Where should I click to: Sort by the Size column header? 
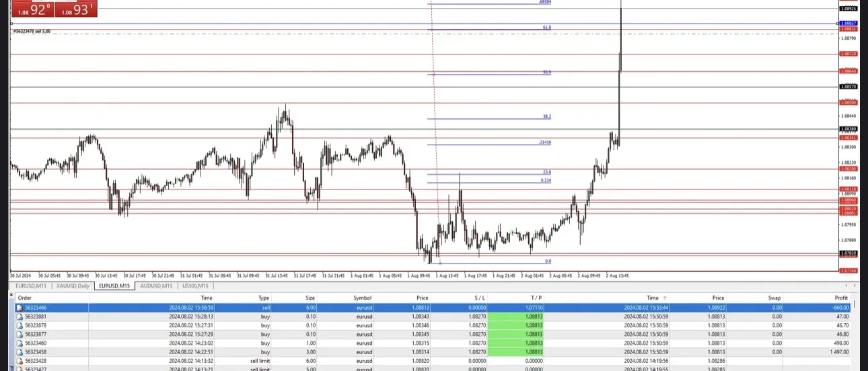(310, 298)
